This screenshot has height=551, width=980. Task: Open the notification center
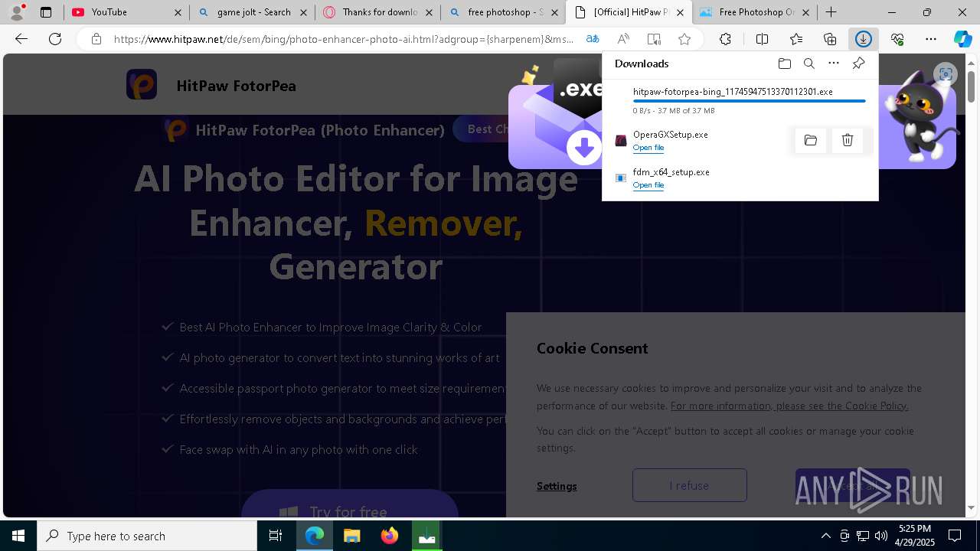pos(955,536)
